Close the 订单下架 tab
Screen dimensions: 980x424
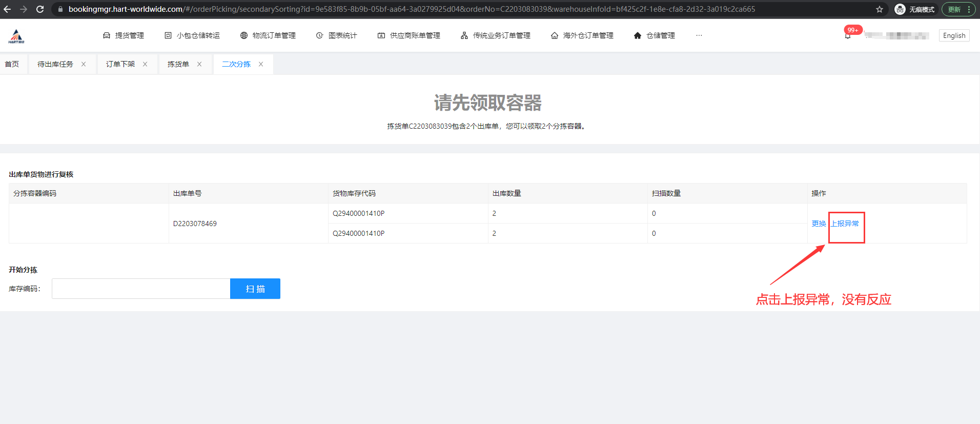click(145, 64)
